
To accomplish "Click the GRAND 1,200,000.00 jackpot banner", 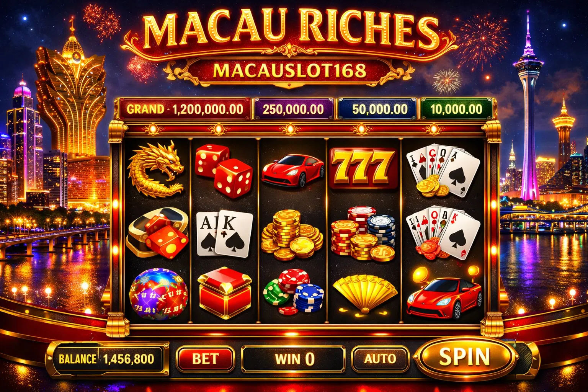I will tap(185, 109).
